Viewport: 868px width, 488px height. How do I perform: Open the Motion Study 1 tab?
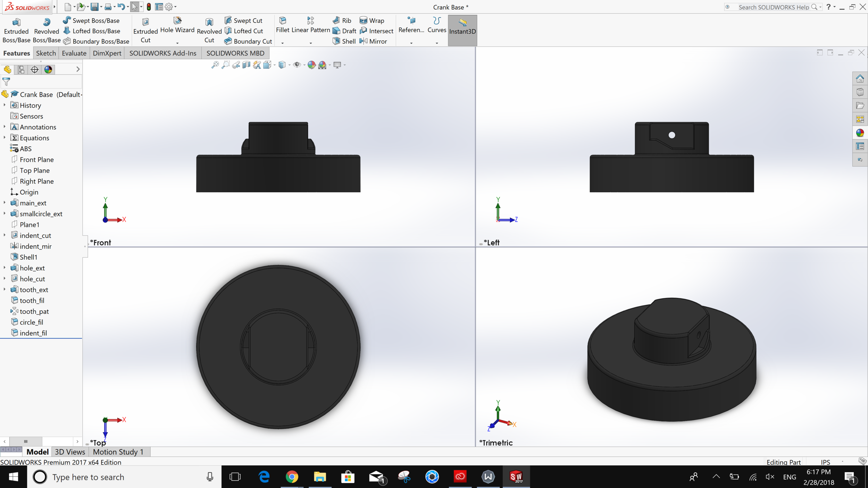(x=118, y=452)
